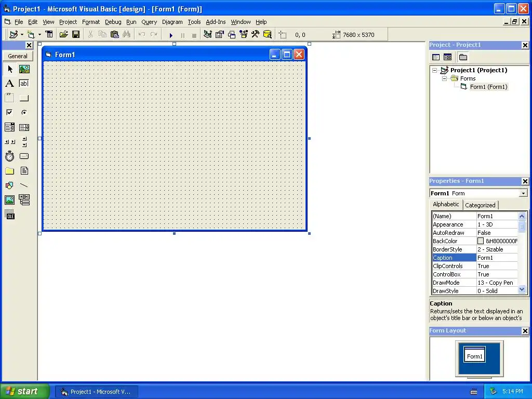532x399 pixels.
Task: Click Project1 taskbar button
Action: (x=97, y=392)
